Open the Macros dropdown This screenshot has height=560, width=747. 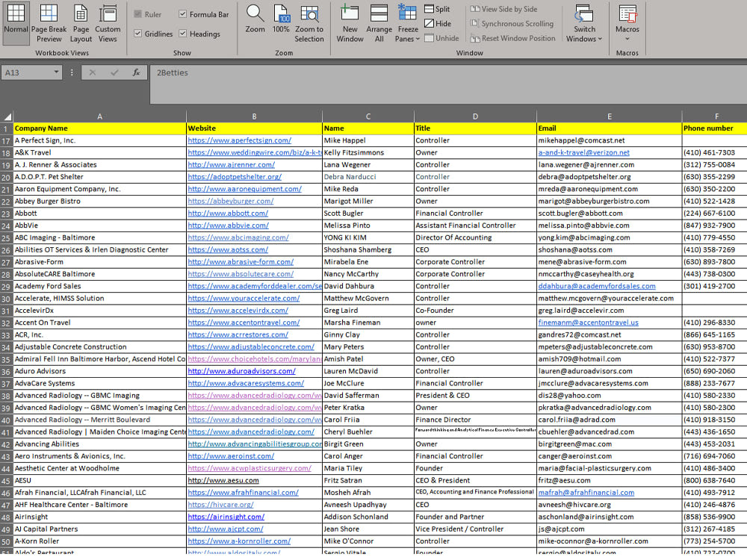[x=627, y=23]
